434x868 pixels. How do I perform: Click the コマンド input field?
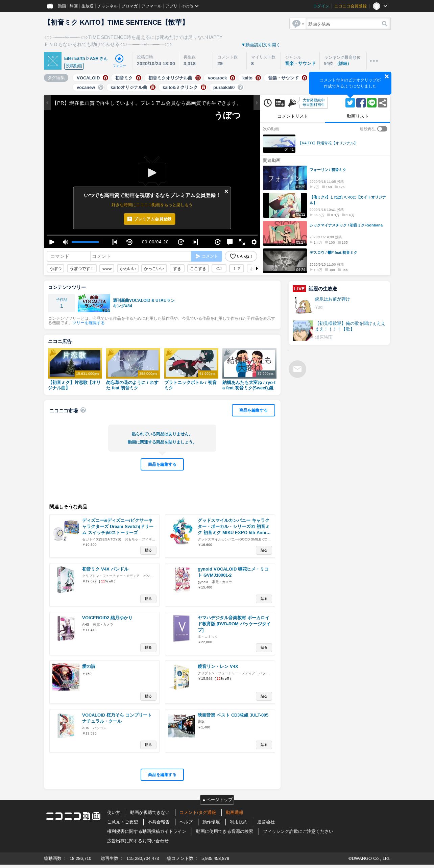click(x=69, y=256)
